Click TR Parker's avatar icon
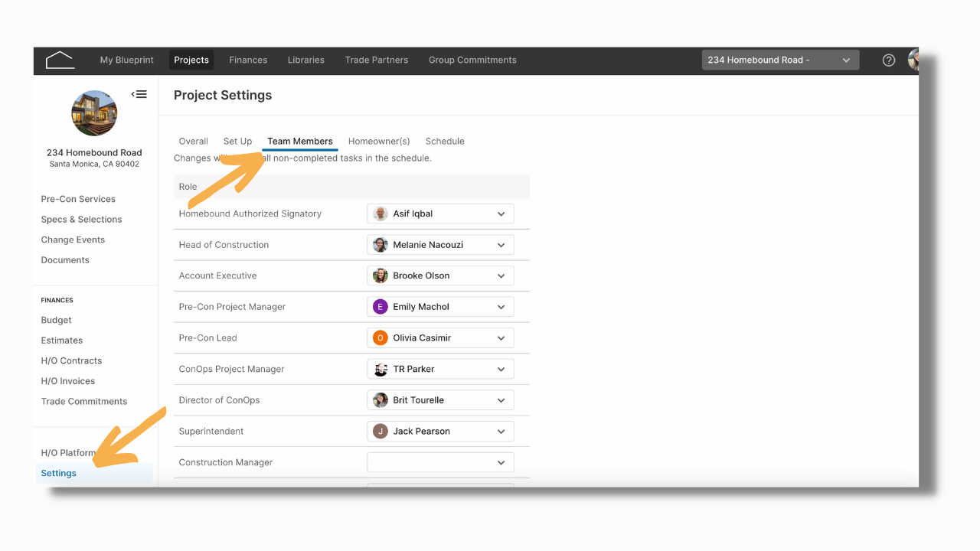The height and width of the screenshot is (551, 980). coord(381,369)
